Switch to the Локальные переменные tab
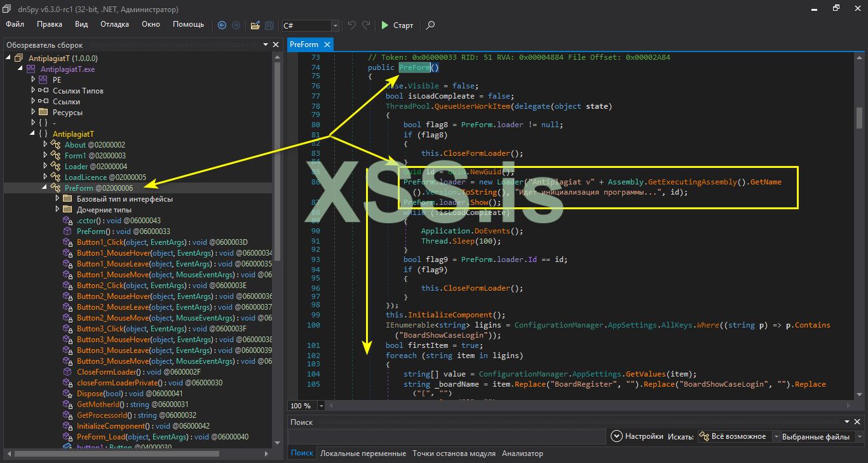Image resolution: width=868 pixels, height=463 pixels. pos(363,453)
